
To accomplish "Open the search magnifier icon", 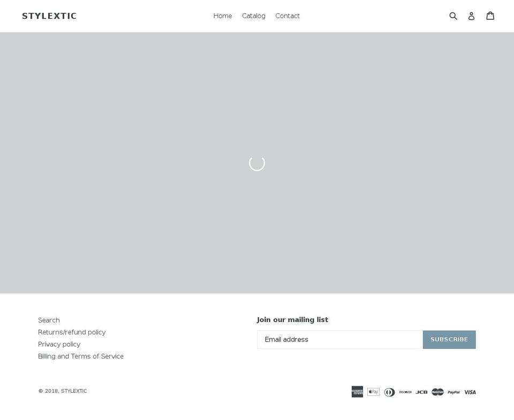I will coord(453,16).
